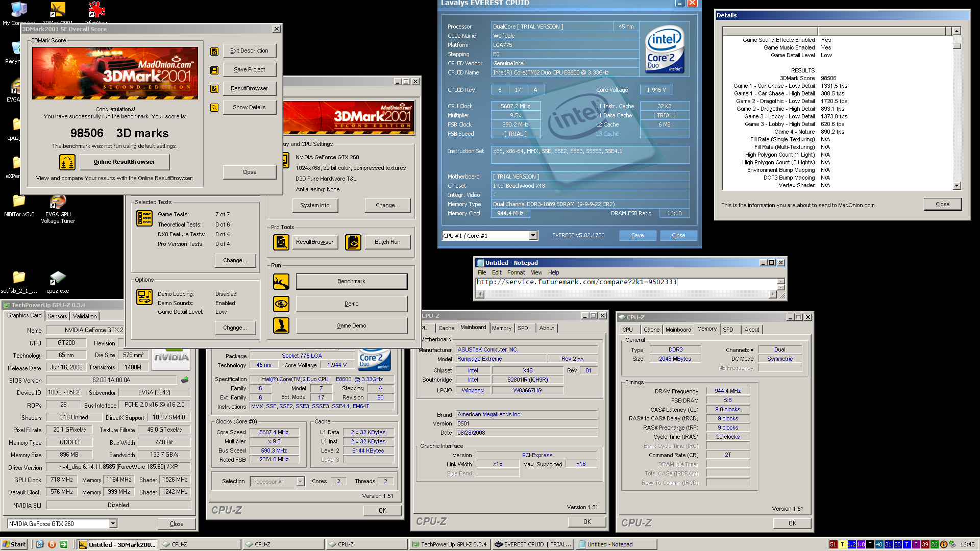Image resolution: width=980 pixels, height=551 pixels.
Task: Switch to TechPowerUp GPU-Z taskbar item
Action: 450,544
